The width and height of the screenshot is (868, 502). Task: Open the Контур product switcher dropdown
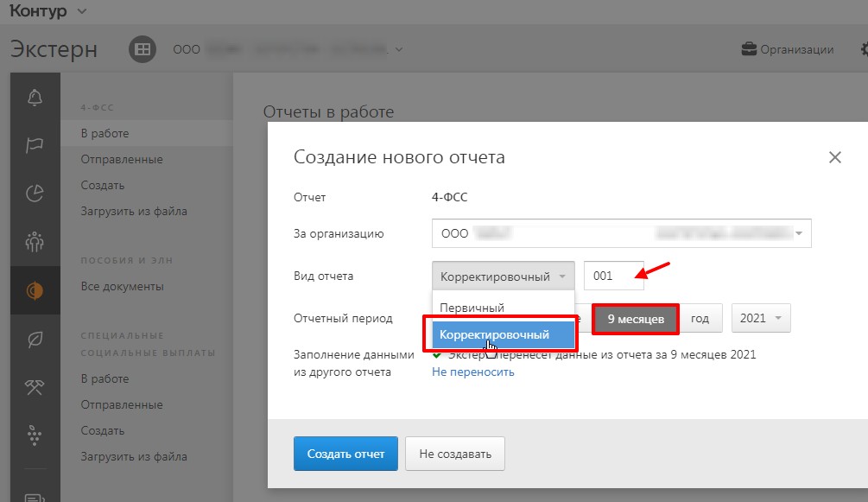(48, 11)
